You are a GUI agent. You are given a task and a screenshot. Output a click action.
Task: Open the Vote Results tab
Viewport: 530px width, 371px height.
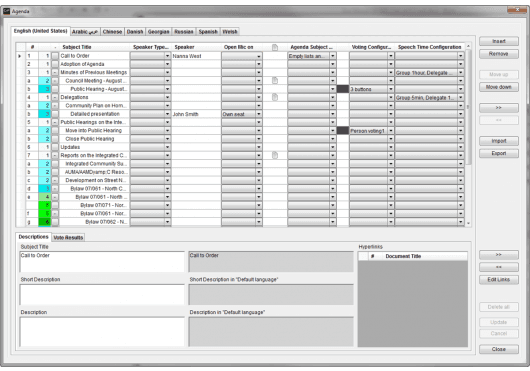pos(68,238)
